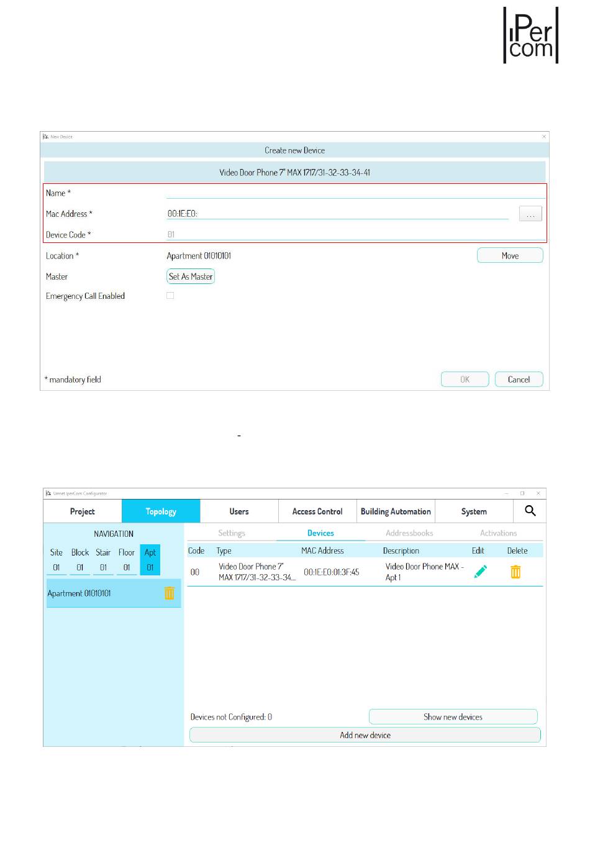Click the Code column header
The image size is (590, 868).
tap(196, 550)
